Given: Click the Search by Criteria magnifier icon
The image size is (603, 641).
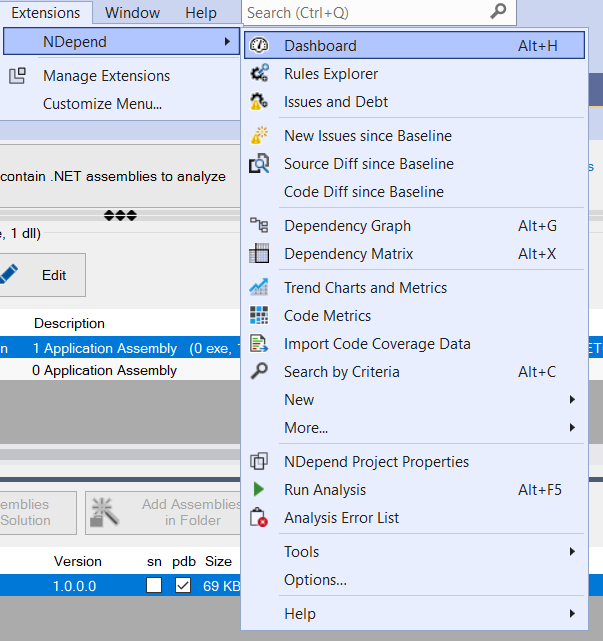Looking at the screenshot, I should coord(259,371).
